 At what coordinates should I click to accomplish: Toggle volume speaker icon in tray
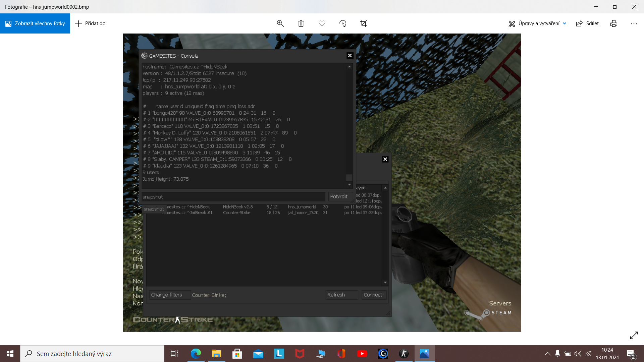click(578, 354)
